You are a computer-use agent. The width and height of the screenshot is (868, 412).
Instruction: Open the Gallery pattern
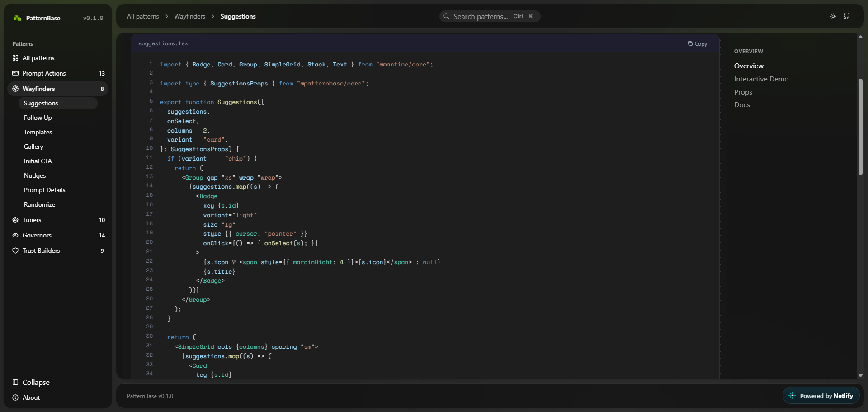pyautogui.click(x=58, y=147)
